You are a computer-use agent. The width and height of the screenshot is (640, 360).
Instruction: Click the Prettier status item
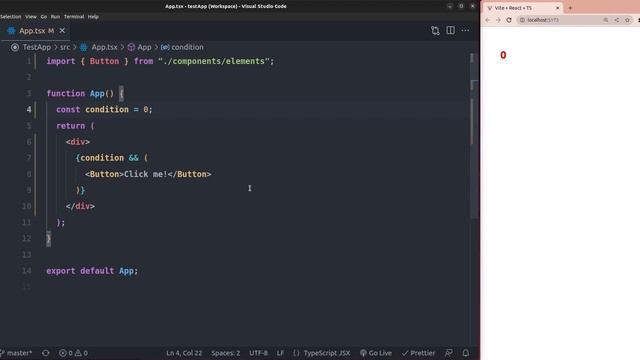(x=418, y=353)
